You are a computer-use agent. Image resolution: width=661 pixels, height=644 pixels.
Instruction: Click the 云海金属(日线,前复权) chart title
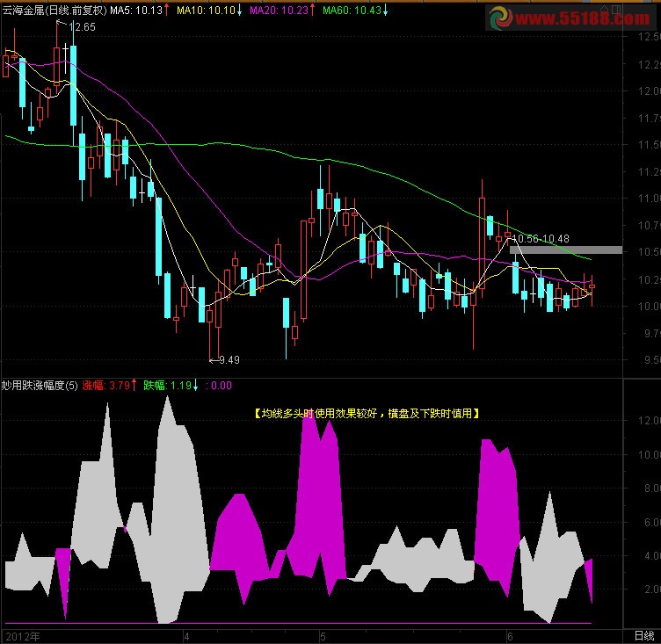54,11
